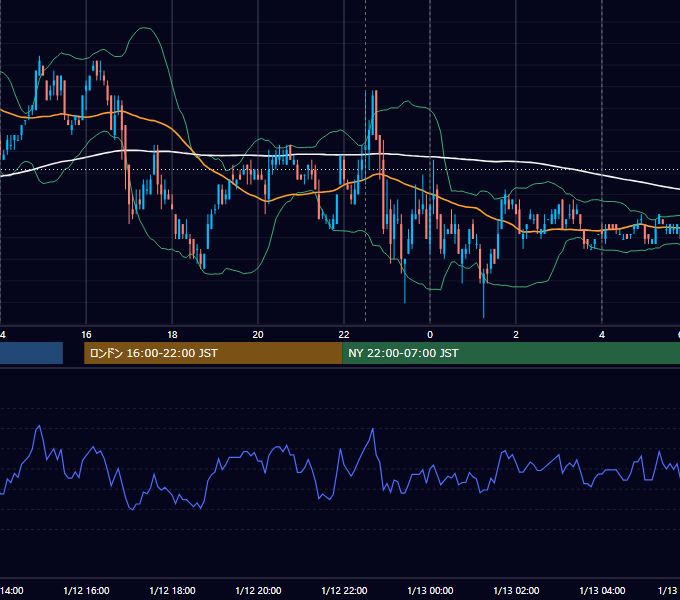Screen dimensions: 680x600
Task: Click the hour 2 axis label
Action: point(516,334)
